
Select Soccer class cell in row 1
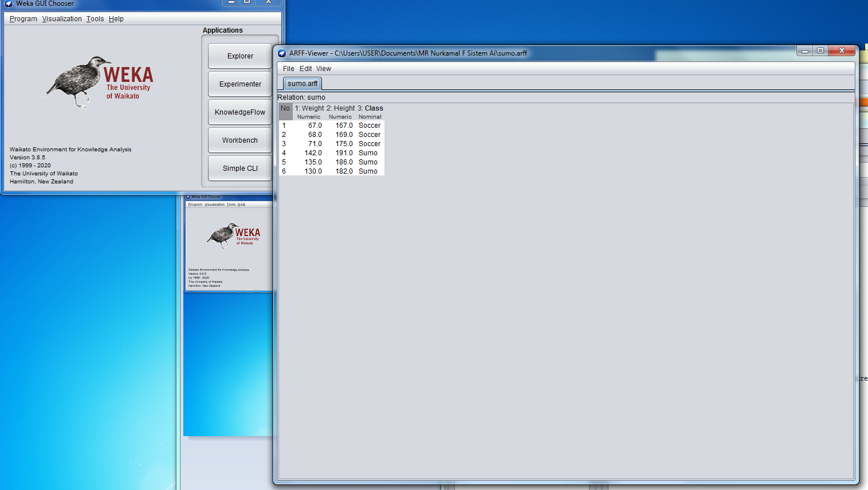(x=370, y=126)
